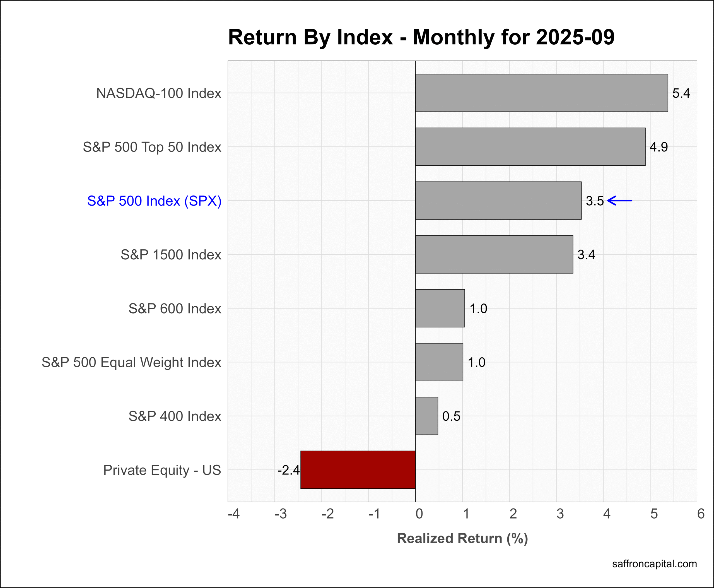Click the Realized Return (%) axis title
The width and height of the screenshot is (714, 588).
pyautogui.click(x=462, y=539)
